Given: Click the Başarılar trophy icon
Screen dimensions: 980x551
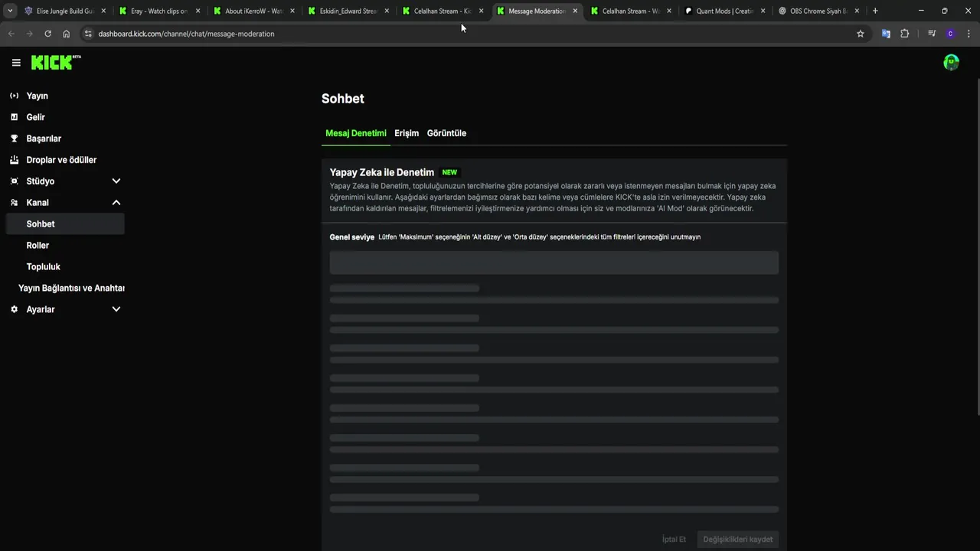Looking at the screenshot, I should (x=14, y=139).
